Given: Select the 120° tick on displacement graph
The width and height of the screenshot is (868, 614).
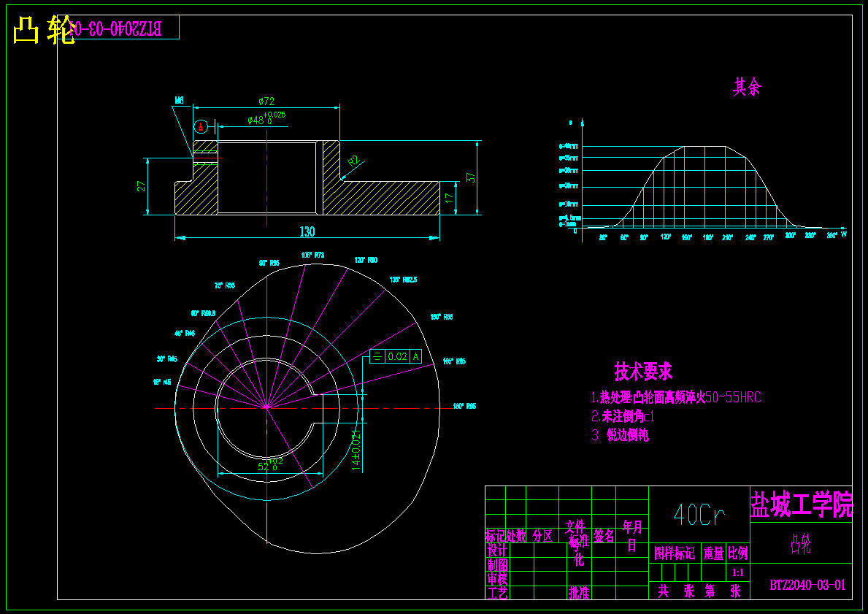Looking at the screenshot, I should point(666,237).
